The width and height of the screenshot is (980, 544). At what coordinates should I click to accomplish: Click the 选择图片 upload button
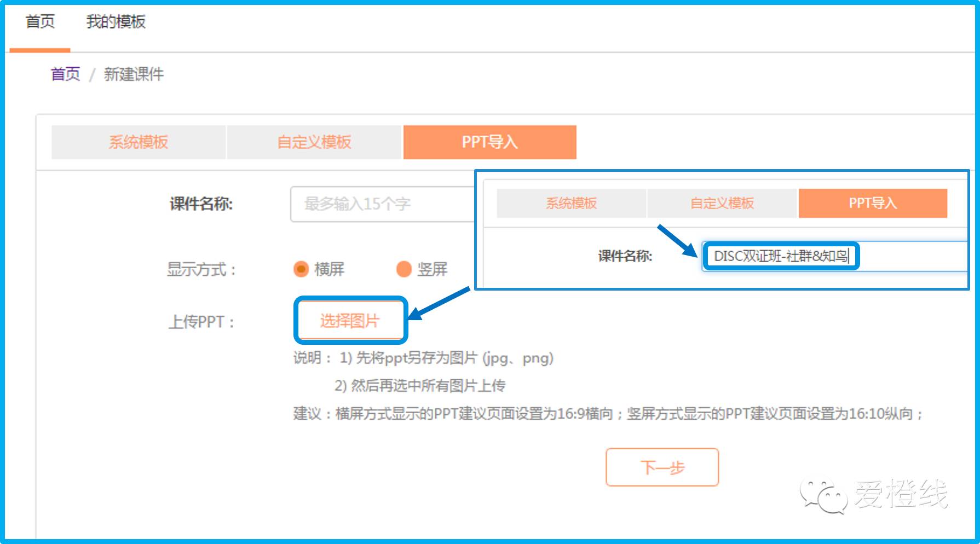[350, 321]
